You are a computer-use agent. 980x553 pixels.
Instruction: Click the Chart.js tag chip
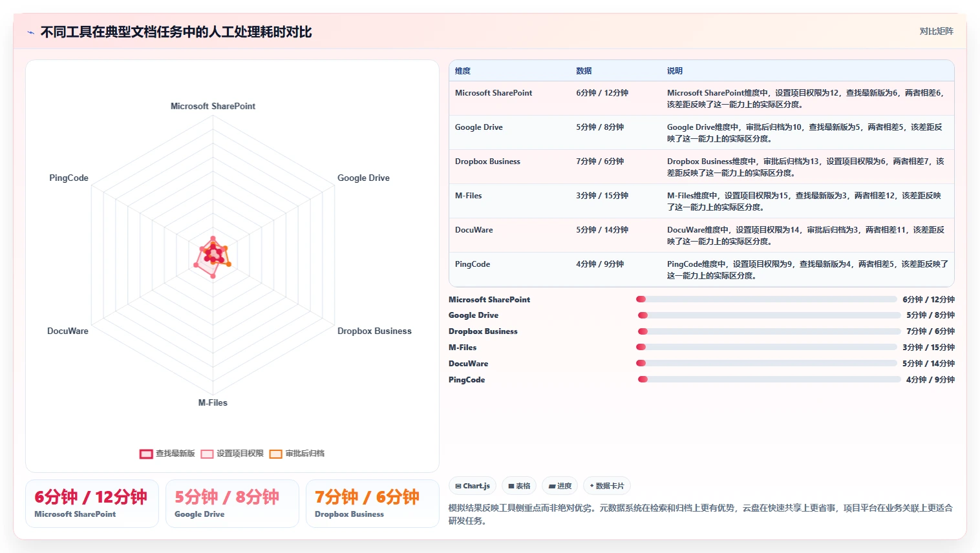coord(473,486)
